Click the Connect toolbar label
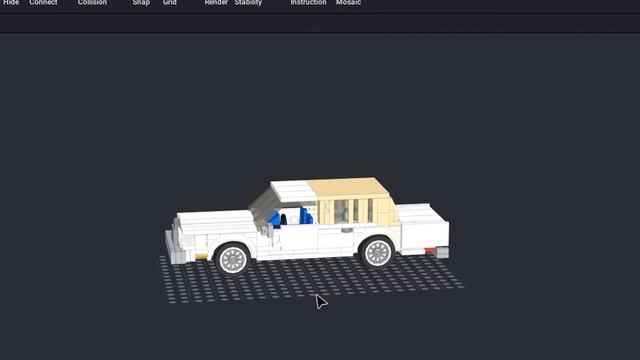 click(43, 2)
